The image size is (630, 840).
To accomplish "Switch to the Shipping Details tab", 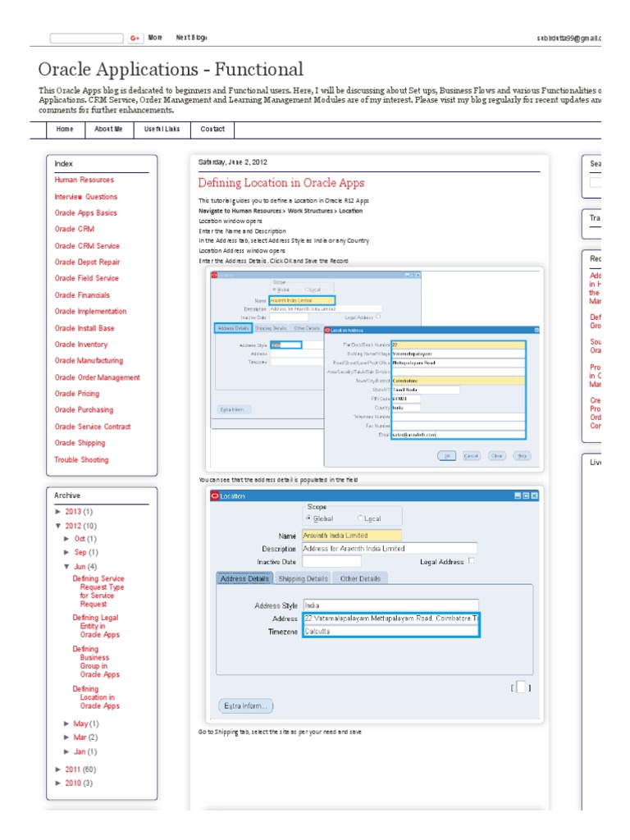I will (303, 578).
